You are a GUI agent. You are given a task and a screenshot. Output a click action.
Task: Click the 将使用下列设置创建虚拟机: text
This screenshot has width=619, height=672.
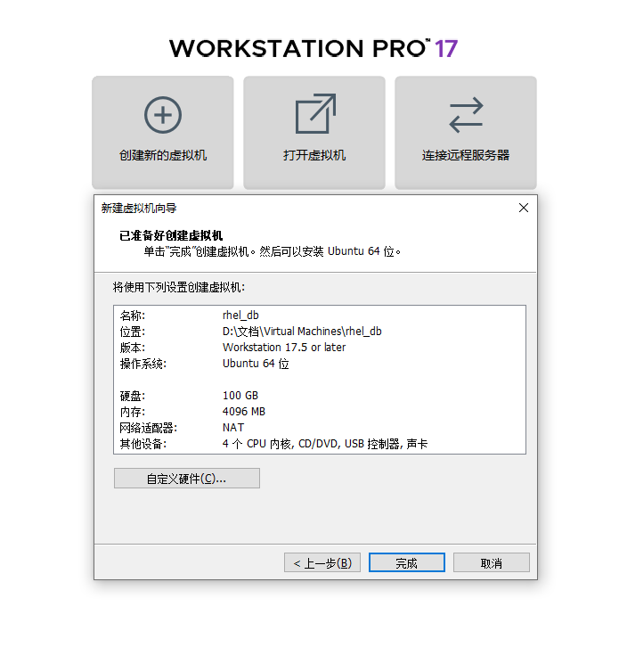[x=179, y=287]
